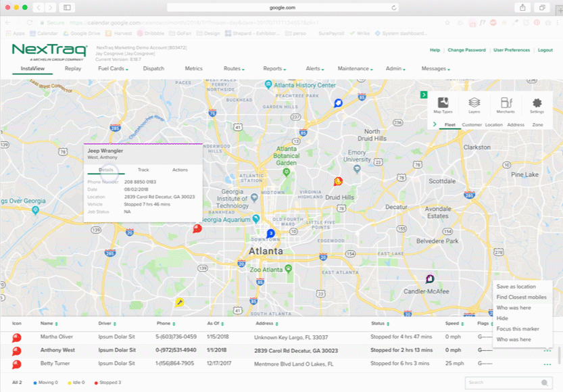Click the Logout link
This screenshot has width=563, height=392.
(x=545, y=50)
